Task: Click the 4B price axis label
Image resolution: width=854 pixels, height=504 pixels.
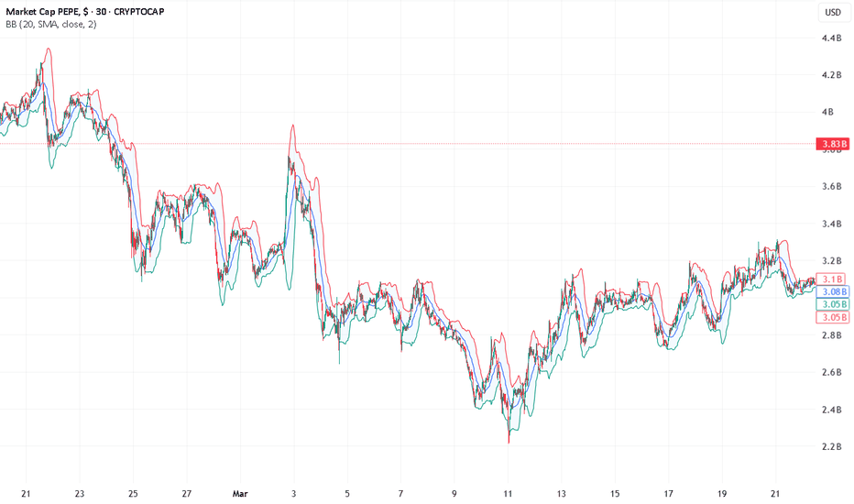Action: (827, 112)
